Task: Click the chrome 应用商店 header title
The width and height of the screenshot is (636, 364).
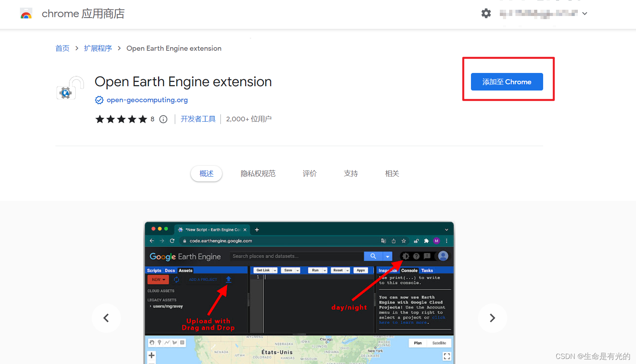Action: [x=83, y=14]
